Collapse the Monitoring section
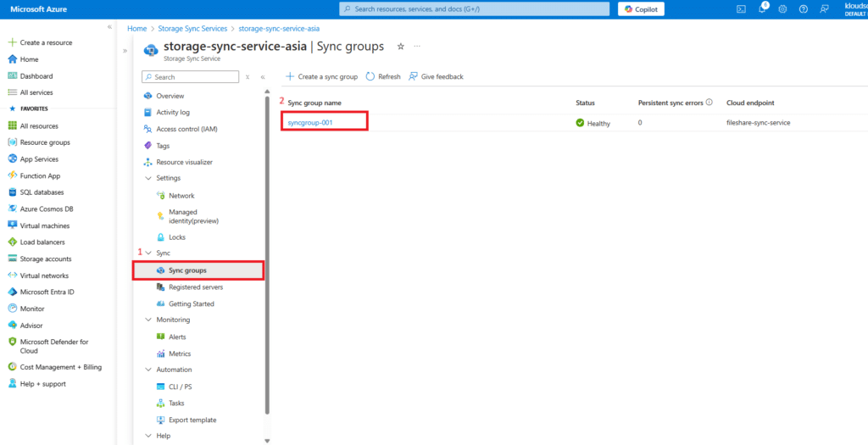 (148, 320)
